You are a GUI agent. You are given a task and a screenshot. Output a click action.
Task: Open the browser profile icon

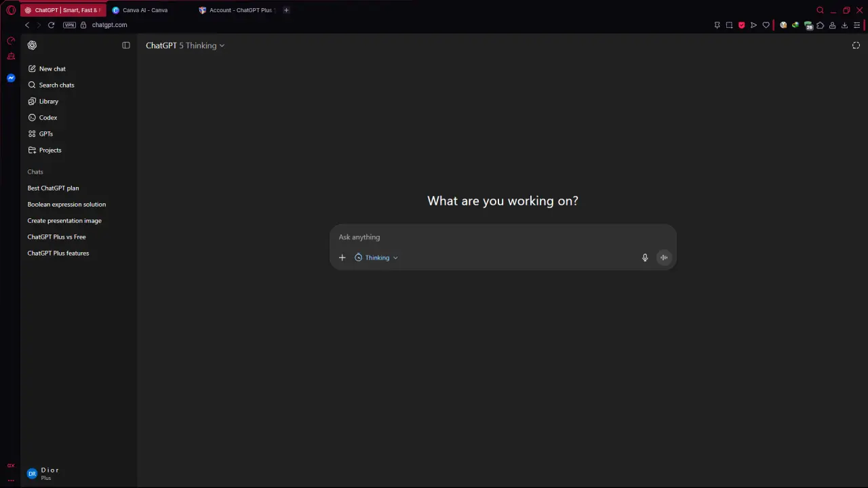click(832, 25)
